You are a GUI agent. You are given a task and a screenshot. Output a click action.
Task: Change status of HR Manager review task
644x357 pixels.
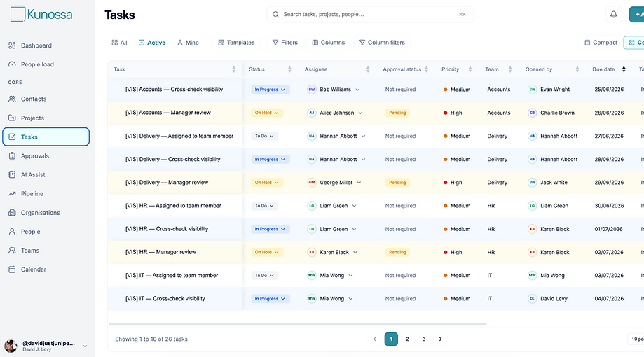pos(267,253)
